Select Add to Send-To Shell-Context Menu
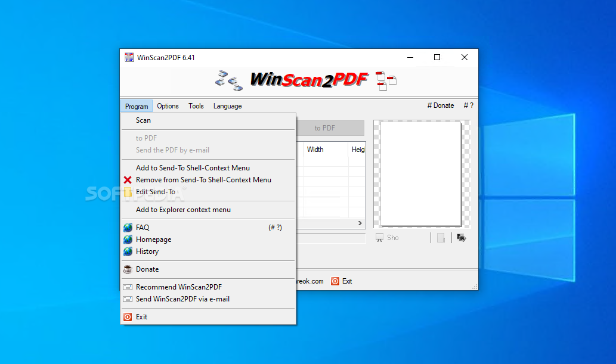The image size is (616, 364). pyautogui.click(x=208, y=168)
